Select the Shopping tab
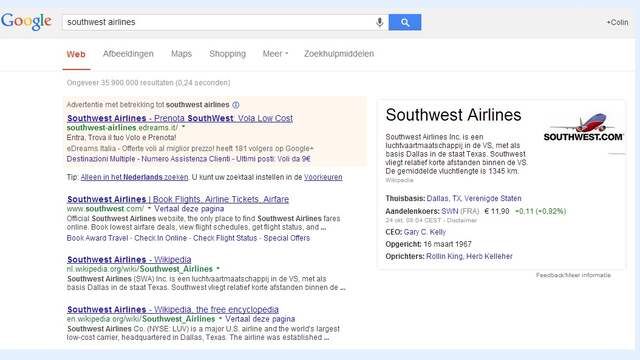This screenshot has width=640, height=360. (227, 54)
